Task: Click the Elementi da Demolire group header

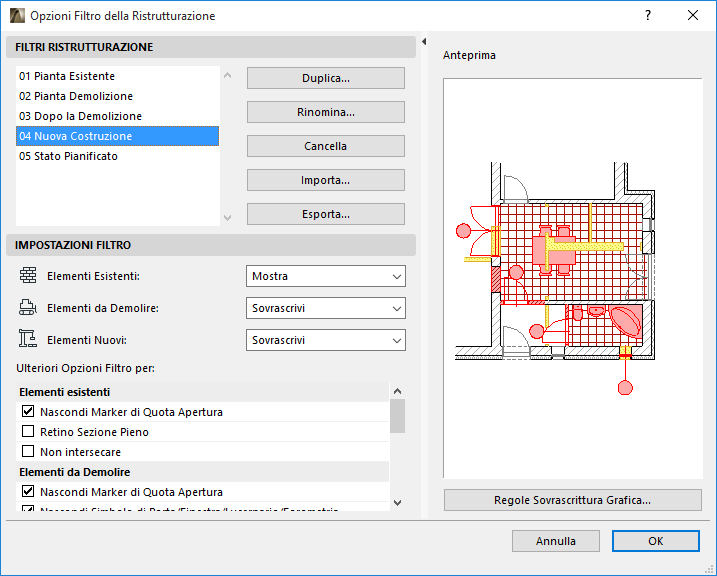Action: (203, 472)
